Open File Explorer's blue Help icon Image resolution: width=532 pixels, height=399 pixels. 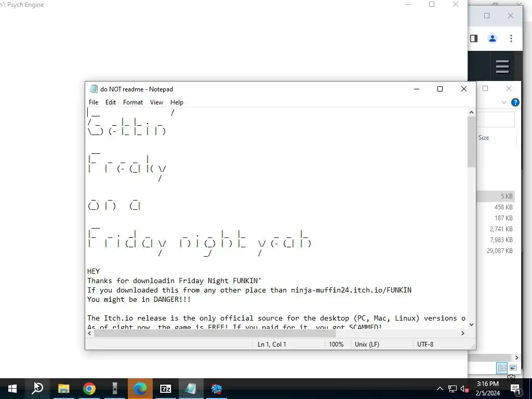515,102
